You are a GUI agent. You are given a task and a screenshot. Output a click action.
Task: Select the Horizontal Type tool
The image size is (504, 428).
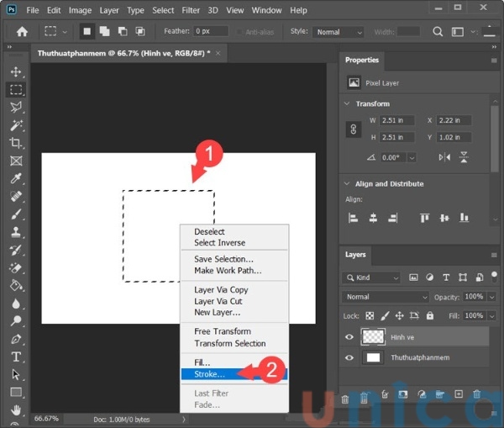click(x=16, y=357)
